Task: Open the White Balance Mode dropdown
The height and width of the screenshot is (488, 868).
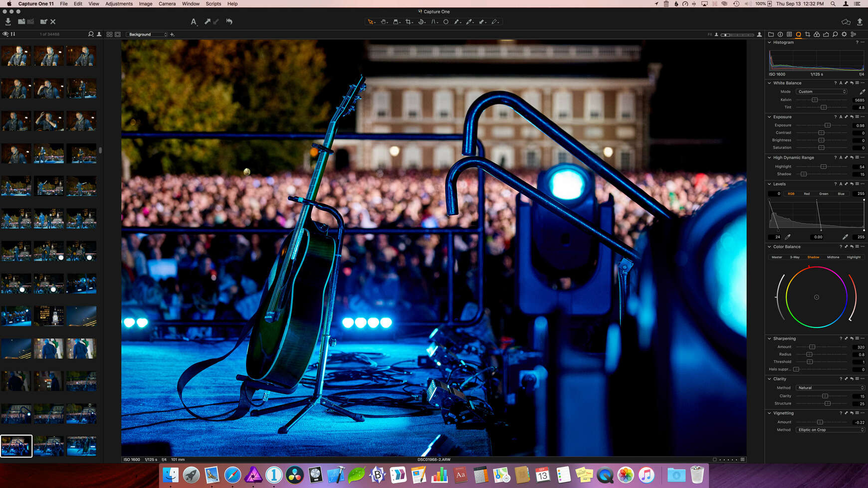Action: coord(821,91)
